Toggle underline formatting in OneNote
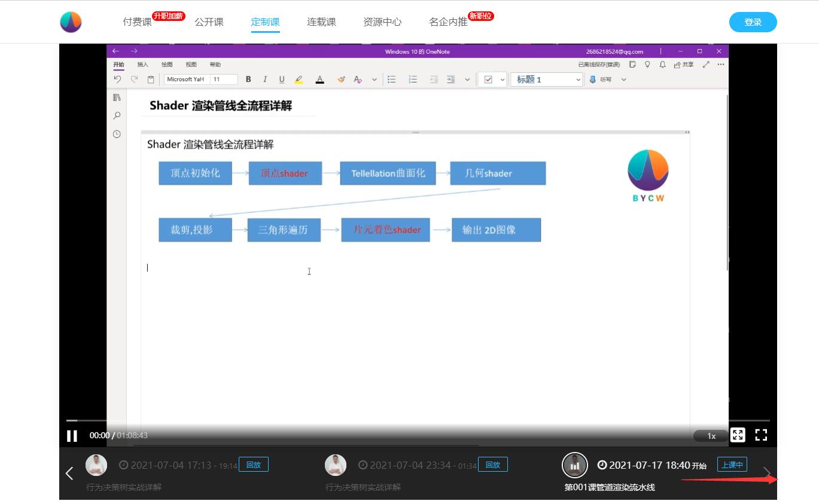This screenshot has width=819, height=504. coord(282,80)
